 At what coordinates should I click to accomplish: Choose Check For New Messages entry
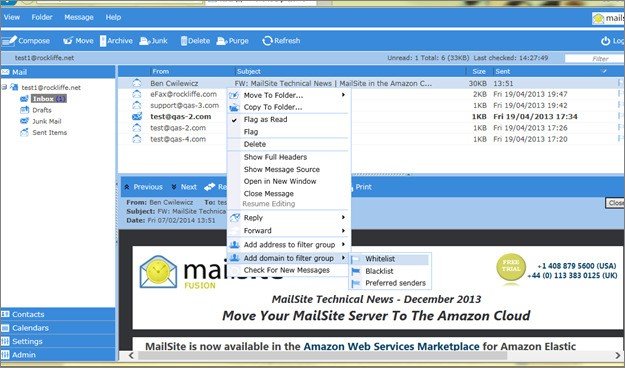pos(287,270)
